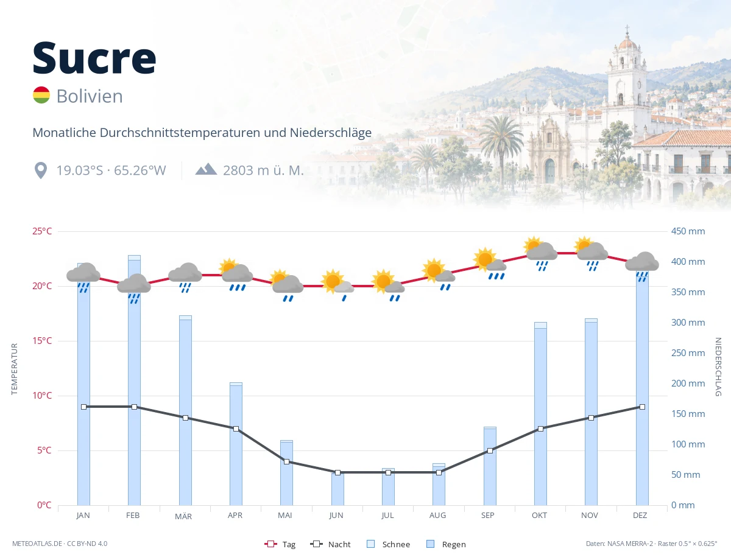Image resolution: width=731 pixels, height=560 pixels.
Task: Click the April night temperature point
Action: [236, 429]
